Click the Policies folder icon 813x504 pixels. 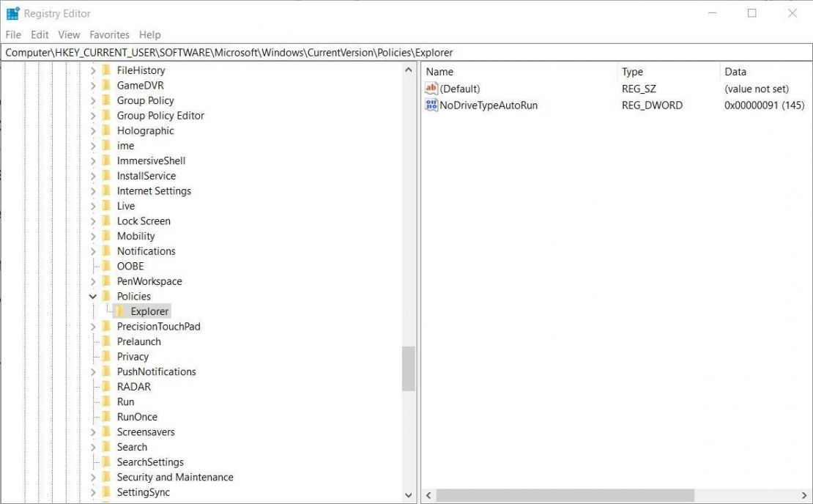pos(106,296)
